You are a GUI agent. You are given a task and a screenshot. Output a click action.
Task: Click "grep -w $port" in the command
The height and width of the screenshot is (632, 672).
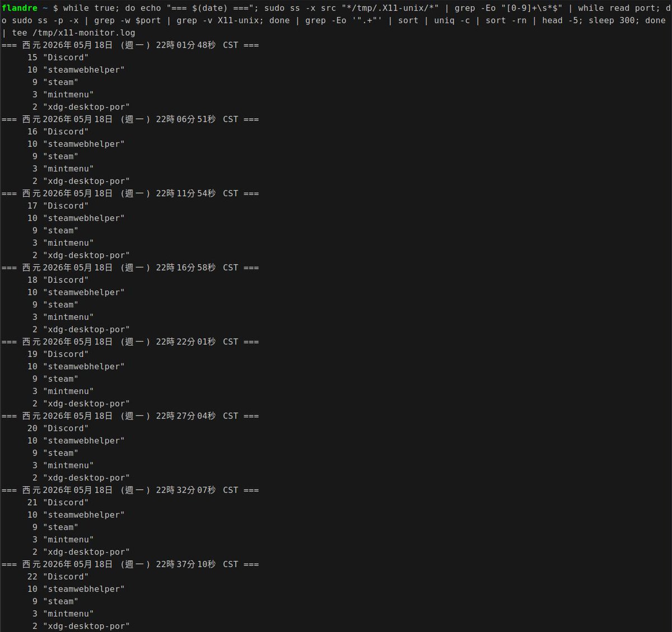tap(127, 20)
